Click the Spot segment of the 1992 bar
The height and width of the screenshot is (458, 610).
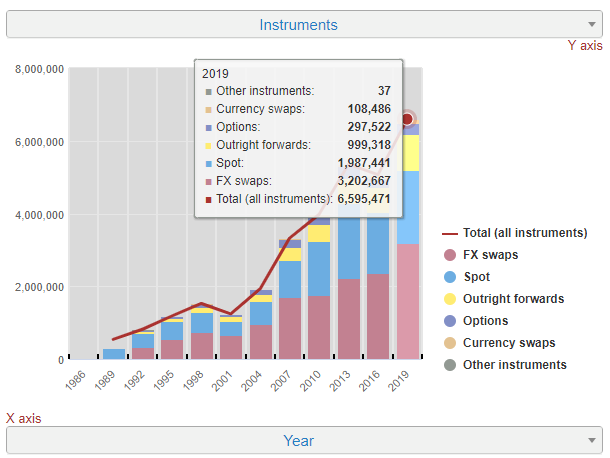coord(143,341)
